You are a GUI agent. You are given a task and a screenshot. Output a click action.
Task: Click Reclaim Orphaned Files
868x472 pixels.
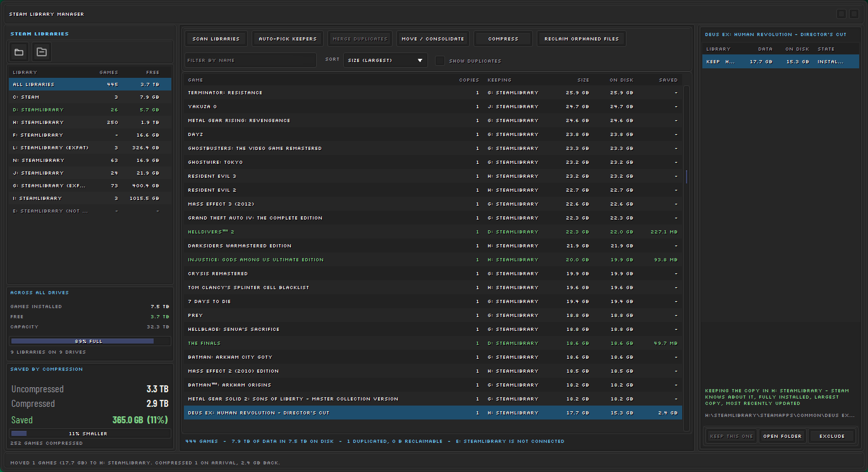(582, 39)
